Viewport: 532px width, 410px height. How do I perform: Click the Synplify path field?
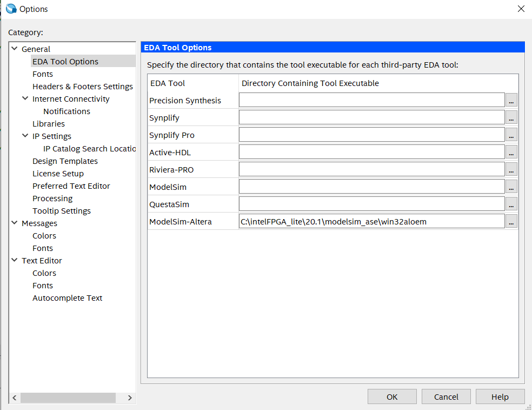click(372, 117)
